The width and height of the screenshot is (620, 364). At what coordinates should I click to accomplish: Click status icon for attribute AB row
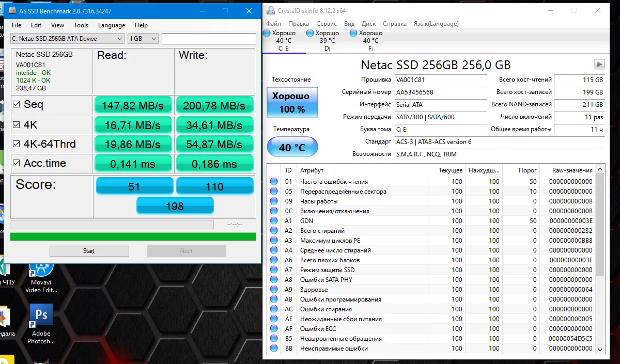tap(274, 299)
